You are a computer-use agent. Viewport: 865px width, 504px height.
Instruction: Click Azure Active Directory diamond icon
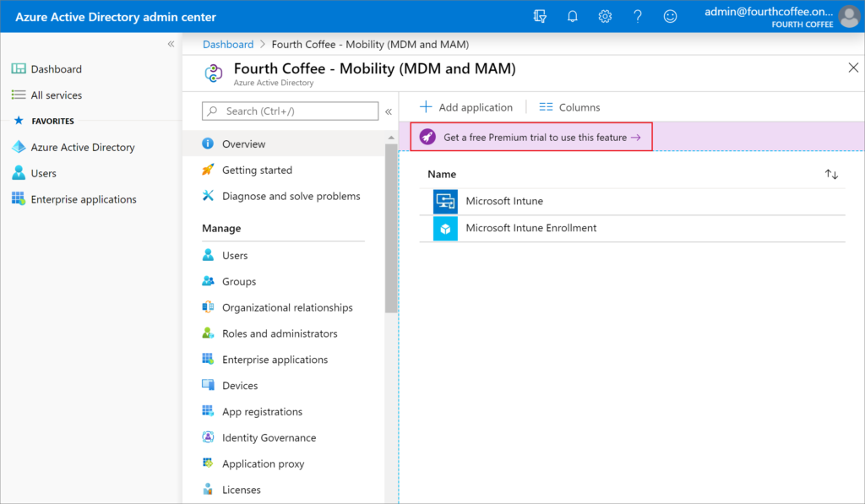19,147
